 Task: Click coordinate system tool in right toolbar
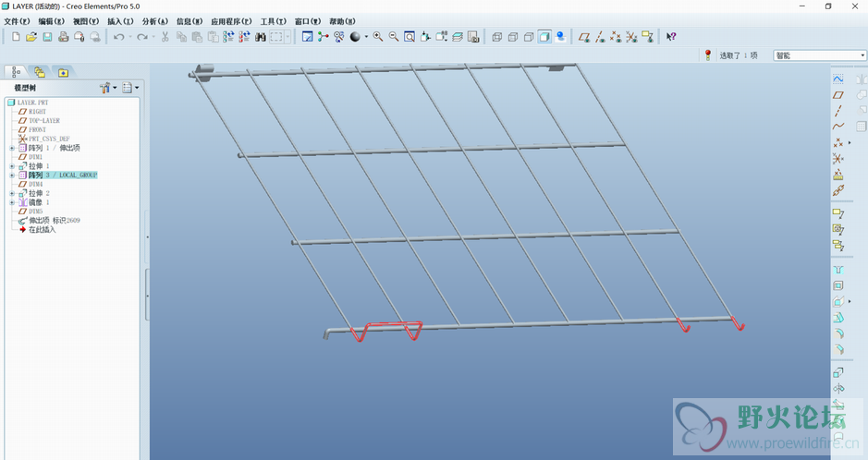pyautogui.click(x=838, y=159)
